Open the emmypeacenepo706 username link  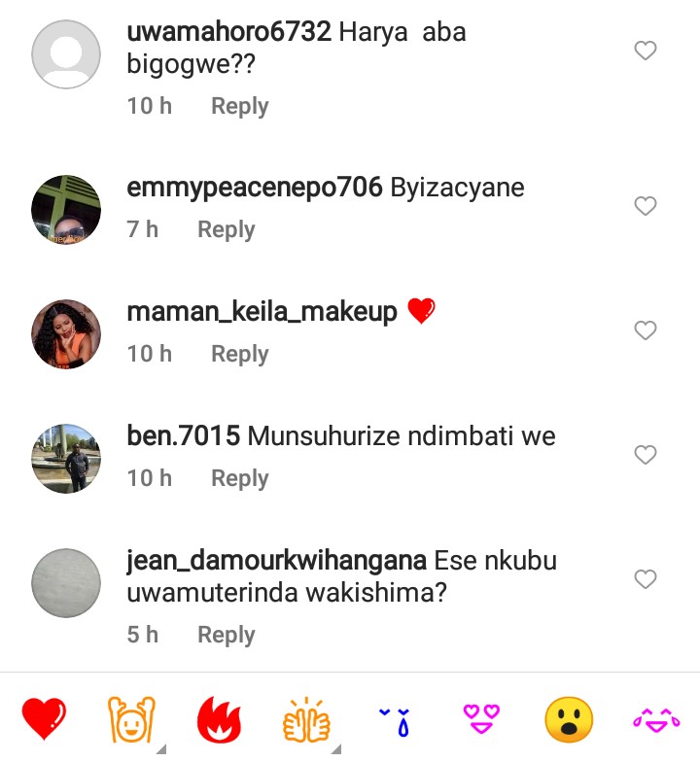255,188
